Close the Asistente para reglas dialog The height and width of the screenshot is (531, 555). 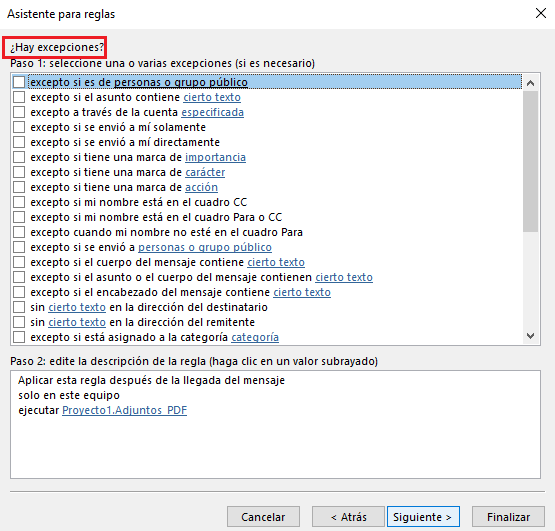click(540, 13)
